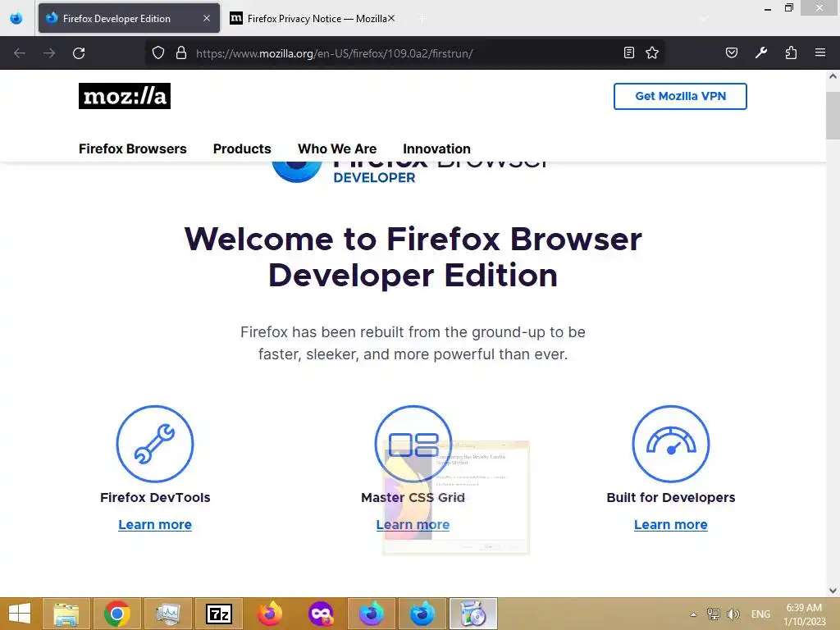The image size is (840, 630).
Task: Click the Firefox DevTools heading
Action: 155,497
